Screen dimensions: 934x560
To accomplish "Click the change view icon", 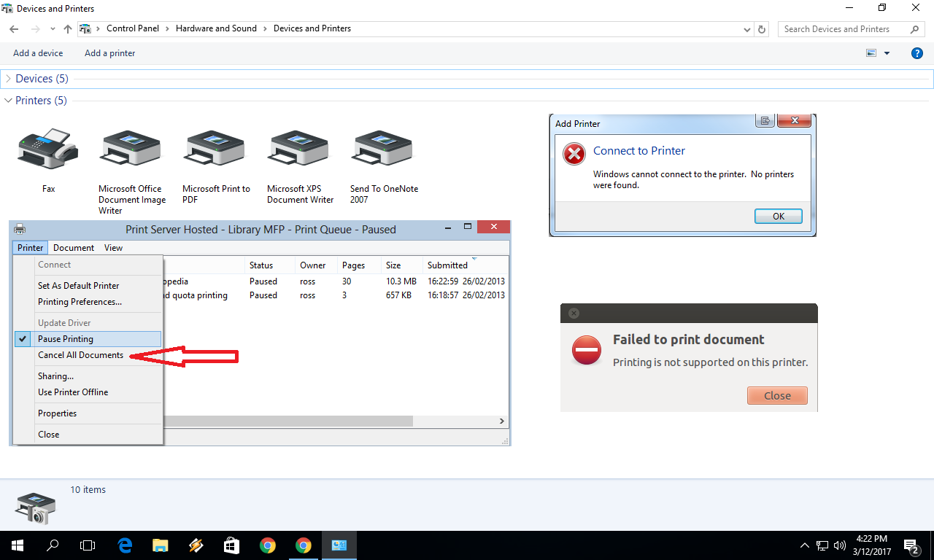I will coord(871,53).
